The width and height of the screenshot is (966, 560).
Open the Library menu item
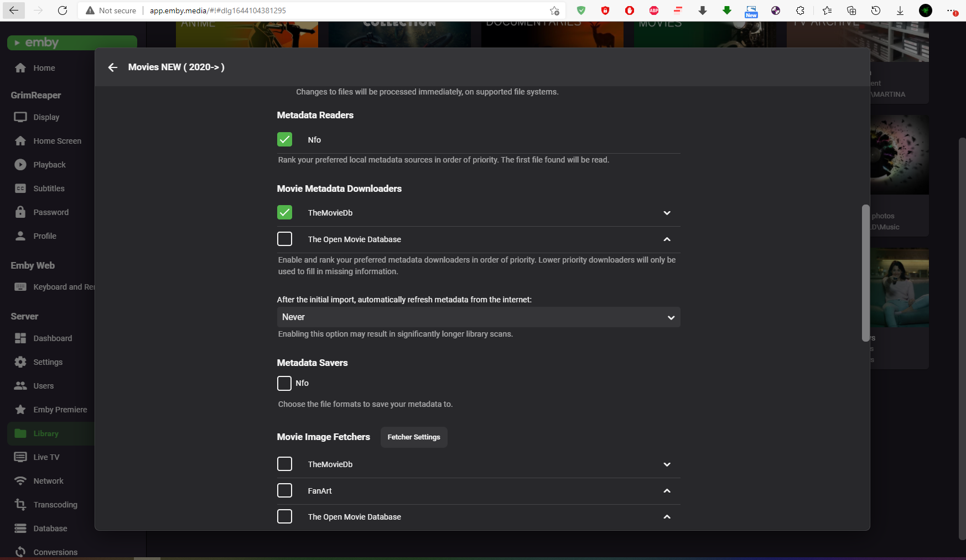(x=46, y=433)
